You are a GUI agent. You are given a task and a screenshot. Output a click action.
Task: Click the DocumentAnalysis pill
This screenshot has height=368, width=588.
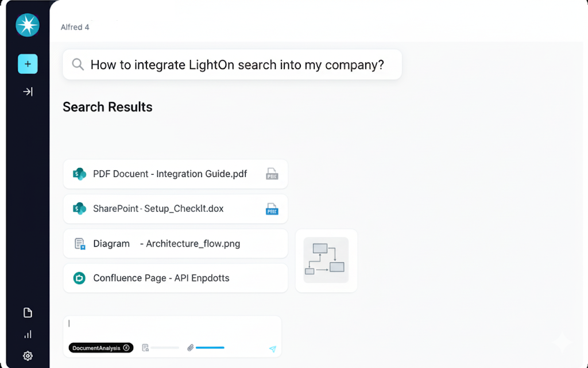(101, 348)
